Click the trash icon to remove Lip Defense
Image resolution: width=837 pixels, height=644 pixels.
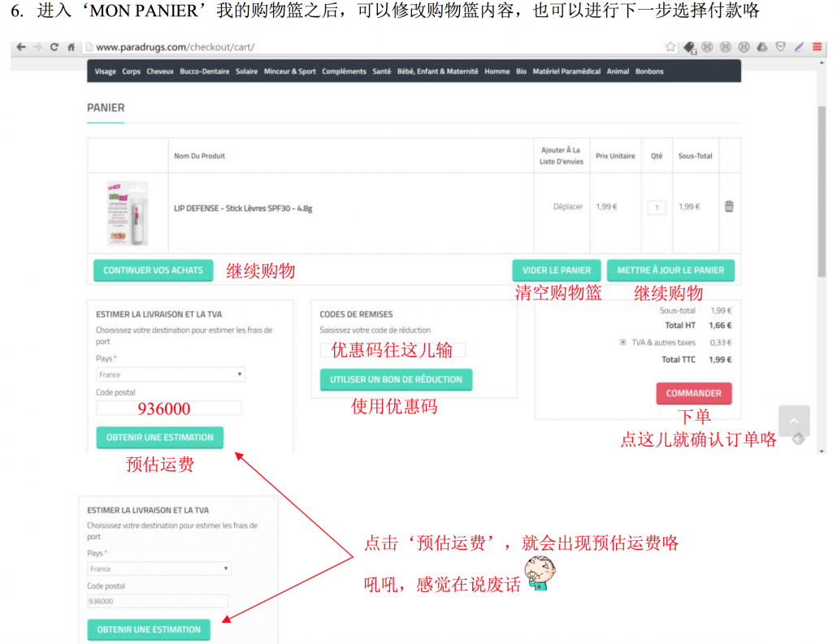(x=729, y=207)
